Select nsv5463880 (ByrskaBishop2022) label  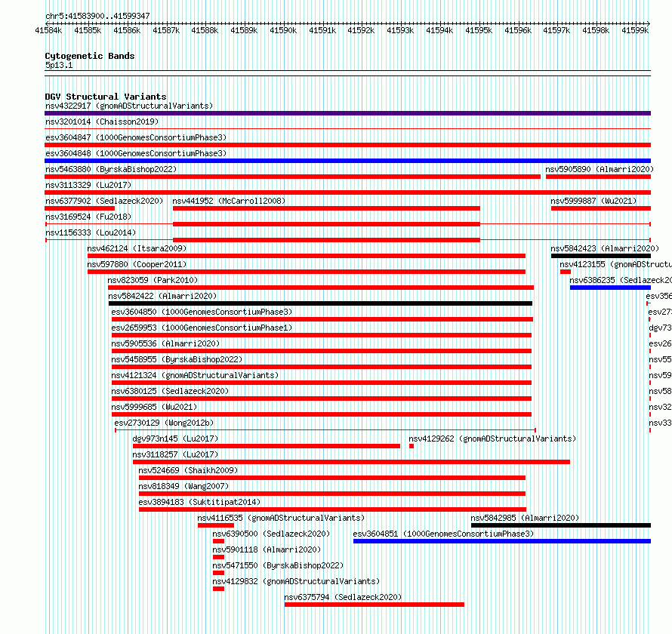coord(111,169)
